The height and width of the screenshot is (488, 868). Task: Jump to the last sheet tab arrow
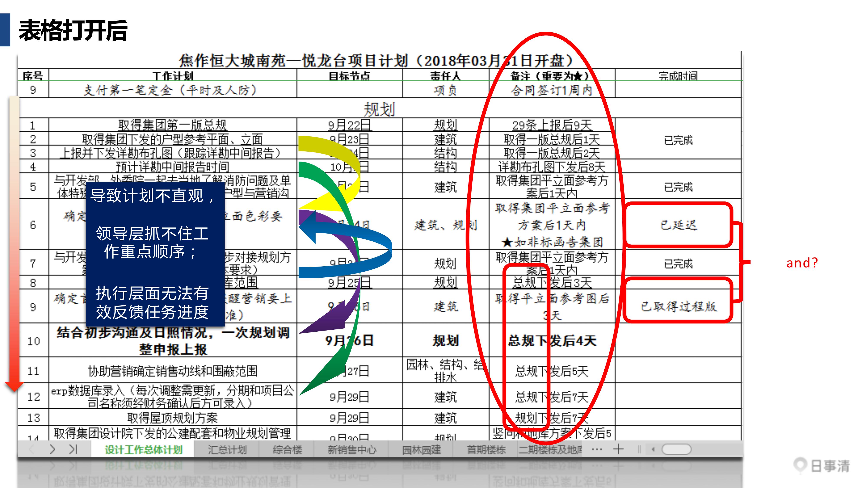[x=73, y=449]
